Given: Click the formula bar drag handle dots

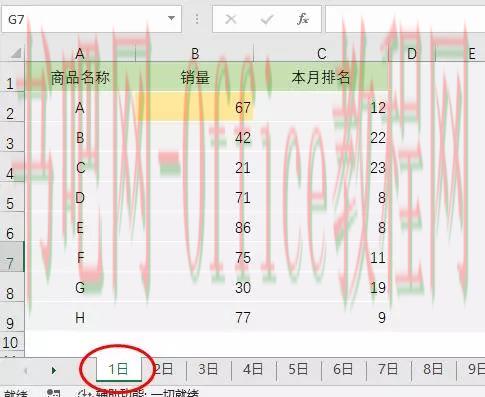Looking at the screenshot, I should 197,19.
